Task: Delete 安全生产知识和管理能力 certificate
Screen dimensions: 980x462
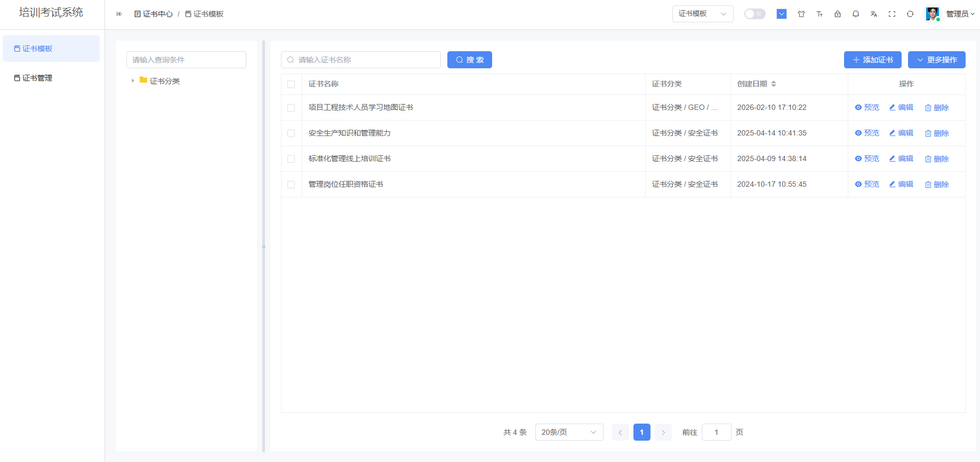Action: 937,133
